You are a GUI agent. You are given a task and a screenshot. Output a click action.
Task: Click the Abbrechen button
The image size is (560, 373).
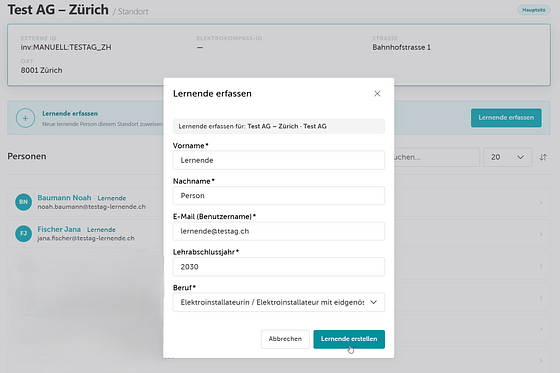pyautogui.click(x=285, y=339)
